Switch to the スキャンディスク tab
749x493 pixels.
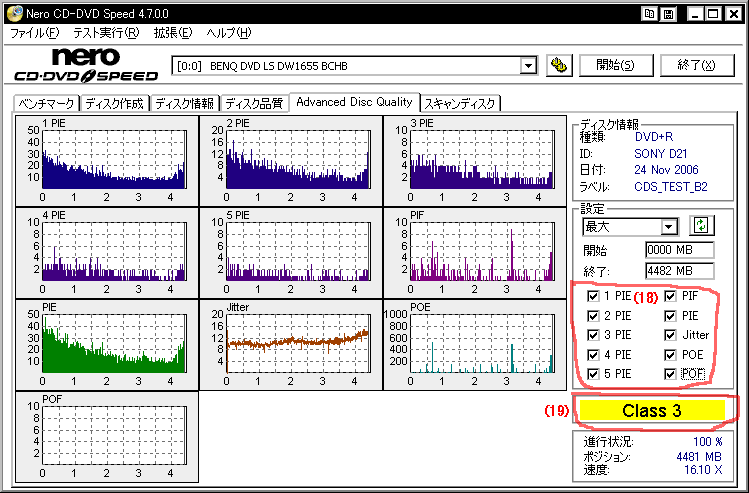pyautogui.click(x=460, y=103)
